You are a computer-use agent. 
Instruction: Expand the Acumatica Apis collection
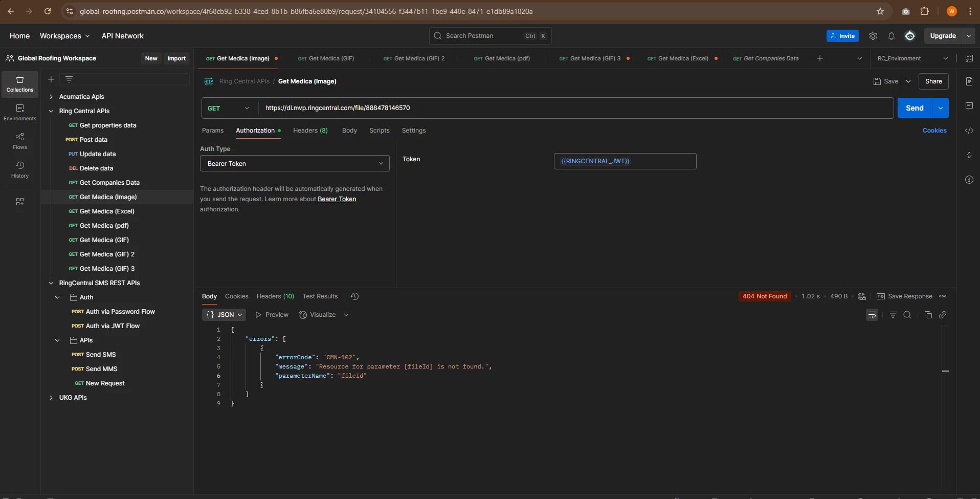(x=51, y=97)
